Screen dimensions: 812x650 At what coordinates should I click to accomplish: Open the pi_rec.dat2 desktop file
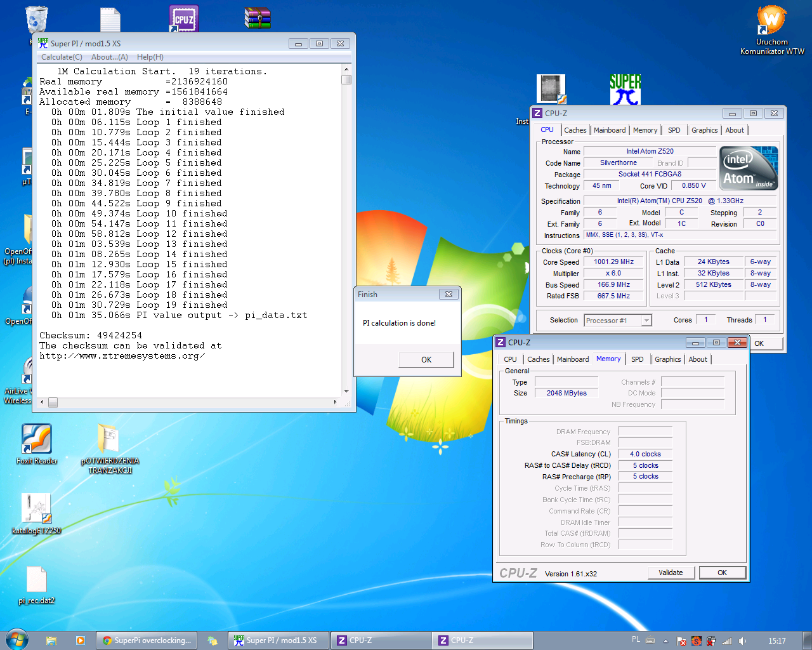pyautogui.click(x=37, y=585)
